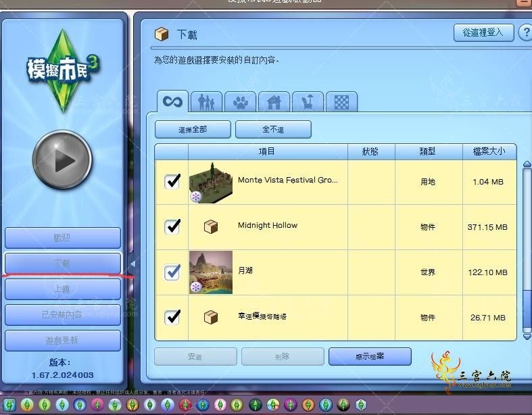The image size is (532, 415).
Task: Switch to the pets paw print tab
Action: pos(240,102)
